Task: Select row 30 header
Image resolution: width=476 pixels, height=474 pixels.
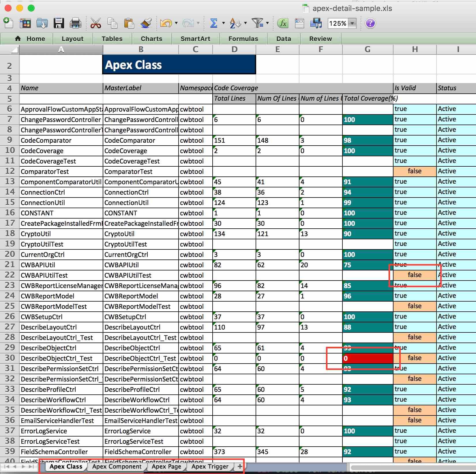Action: tap(10, 358)
